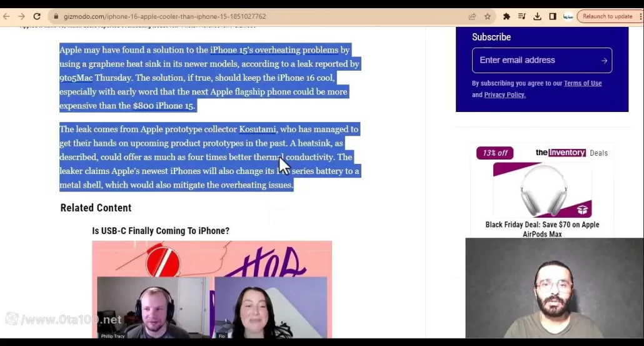Click the AirPods Max deal image
The height and width of the screenshot is (346, 644).
click(543, 191)
